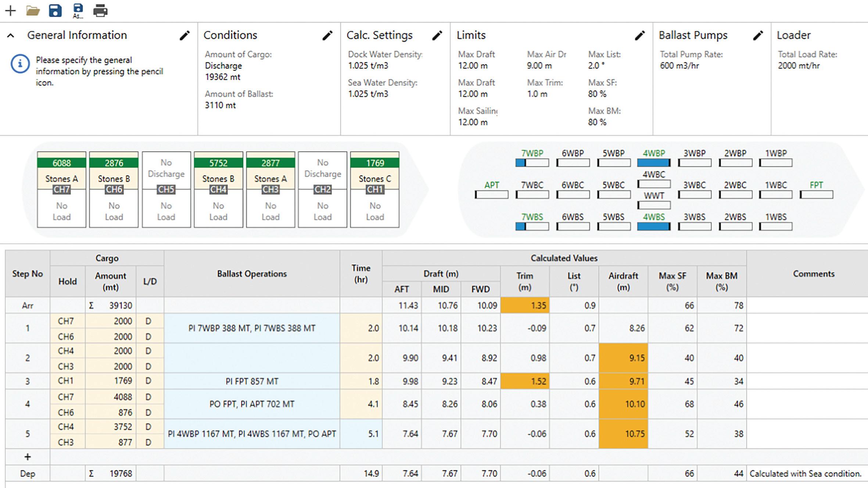Click the Print icon
Screen dimensions: 868x488
(100, 11)
